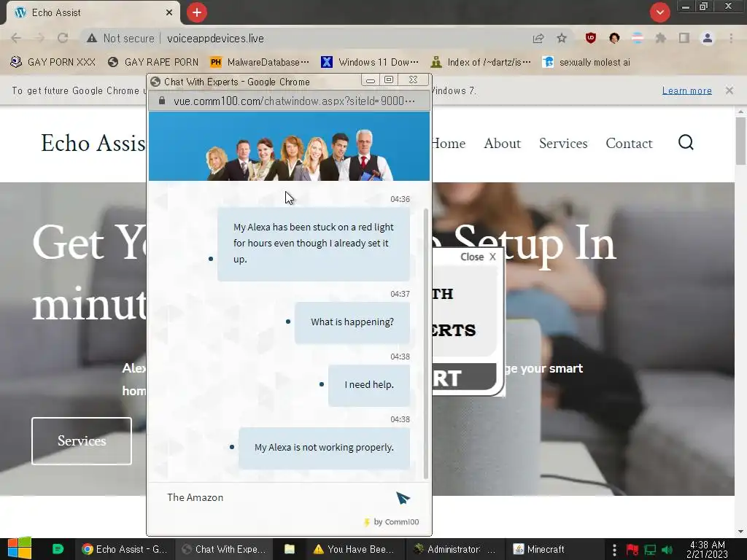Image resolution: width=747 pixels, height=560 pixels.
Task: Open the uBlock Origin extension icon
Action: [591, 38]
